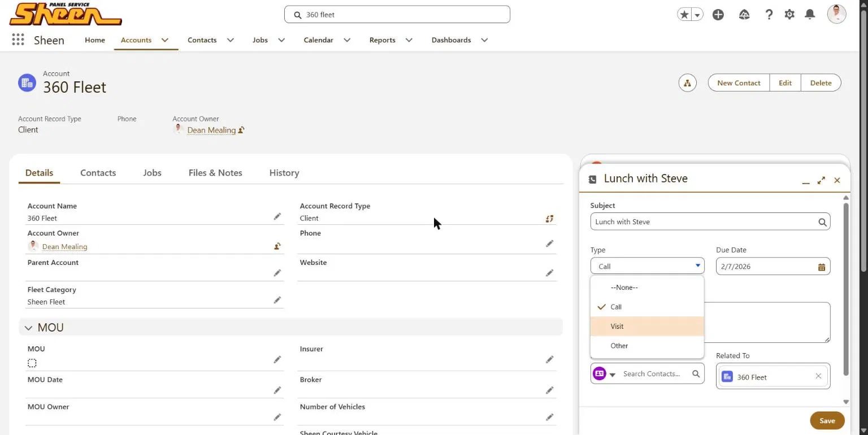Choose contact object type dropdown arrow

(x=612, y=375)
